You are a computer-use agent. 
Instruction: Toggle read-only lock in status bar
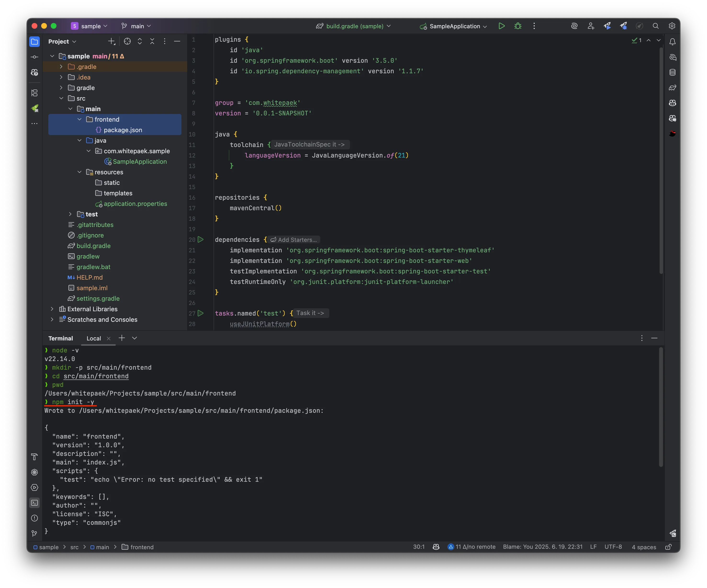coord(668,547)
